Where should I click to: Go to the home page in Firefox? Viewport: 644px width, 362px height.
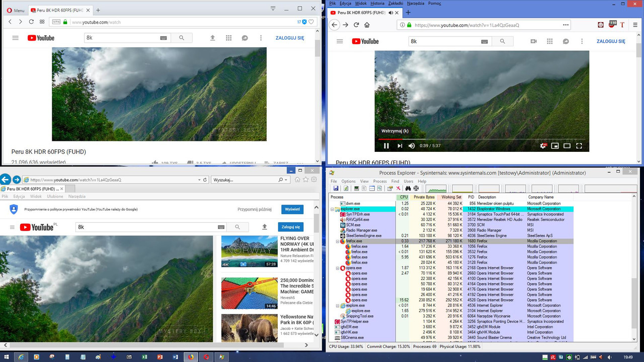[x=367, y=25]
